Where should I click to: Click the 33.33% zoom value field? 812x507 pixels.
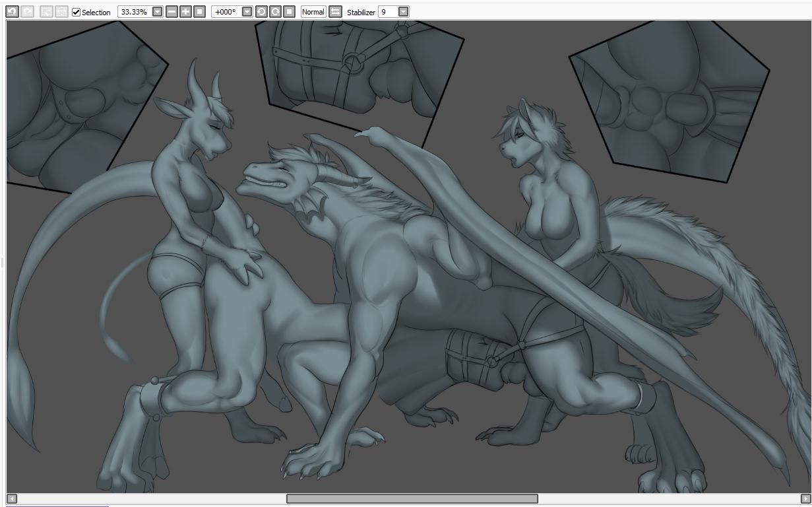[135, 12]
